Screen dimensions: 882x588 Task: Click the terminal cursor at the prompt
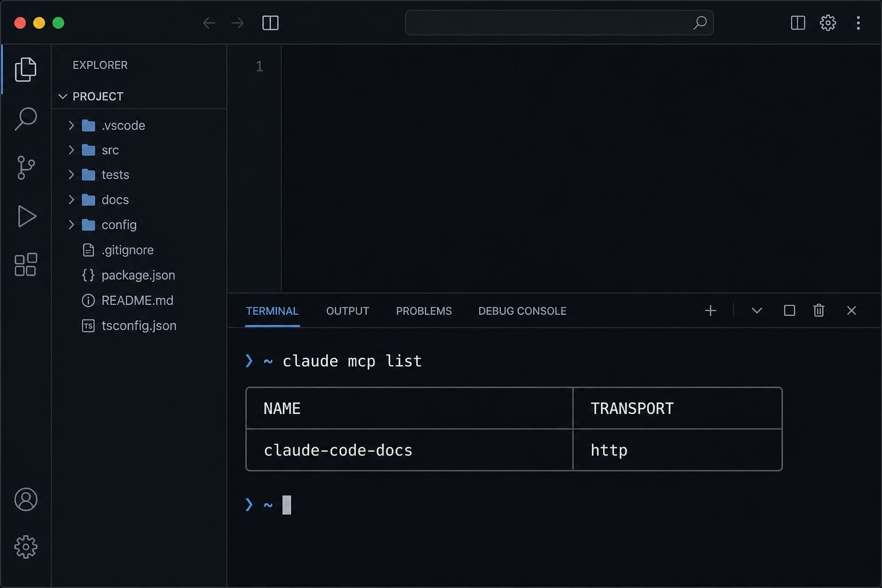click(287, 505)
